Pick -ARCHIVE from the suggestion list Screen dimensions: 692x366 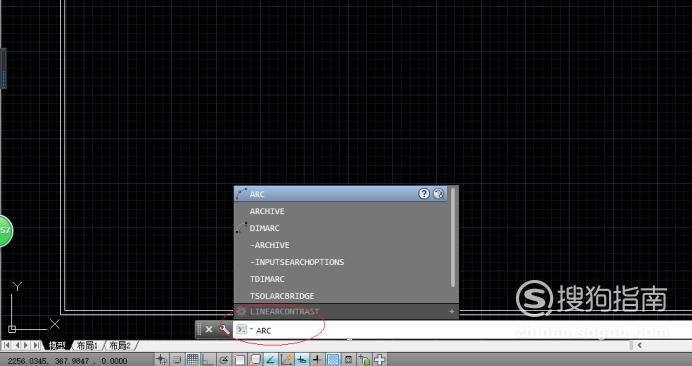[x=340, y=245]
